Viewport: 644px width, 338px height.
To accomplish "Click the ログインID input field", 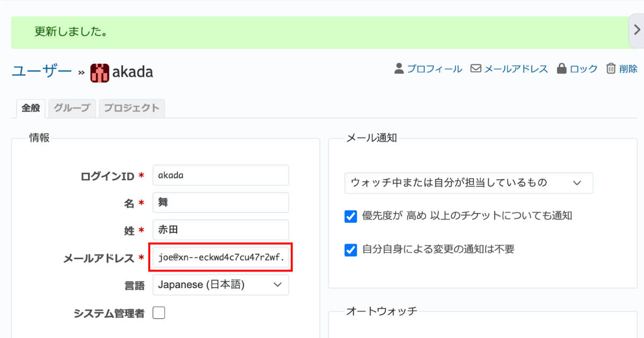I will (x=220, y=175).
